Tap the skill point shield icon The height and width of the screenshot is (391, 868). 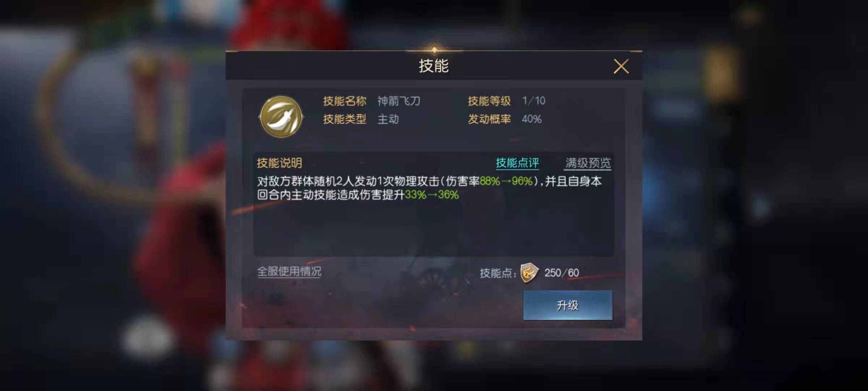point(529,273)
